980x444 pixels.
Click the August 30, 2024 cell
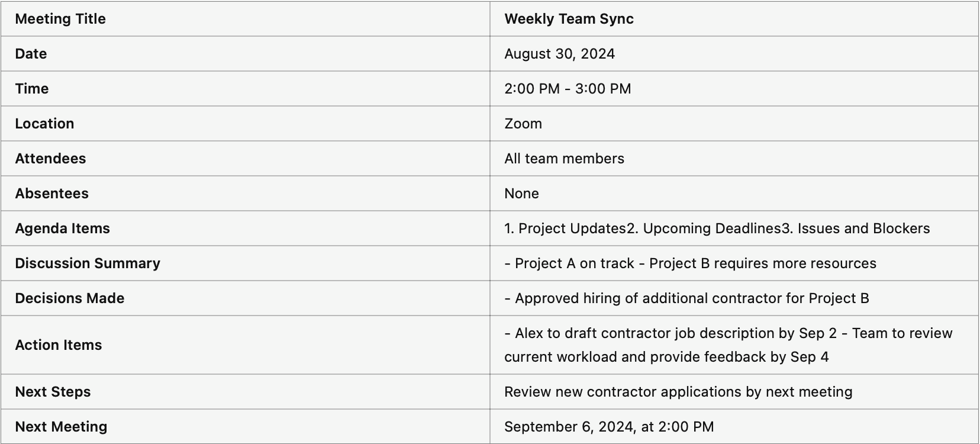pyautogui.click(x=734, y=54)
